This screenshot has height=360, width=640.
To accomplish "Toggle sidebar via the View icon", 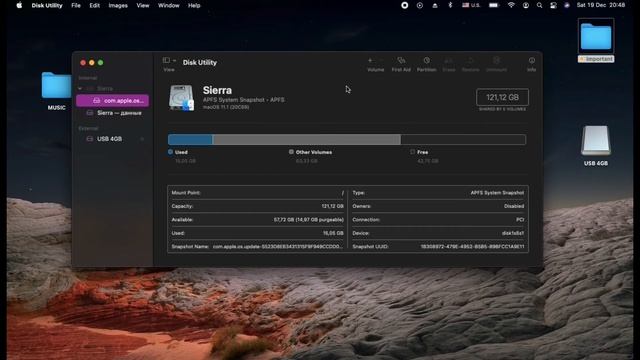I will 166,60.
